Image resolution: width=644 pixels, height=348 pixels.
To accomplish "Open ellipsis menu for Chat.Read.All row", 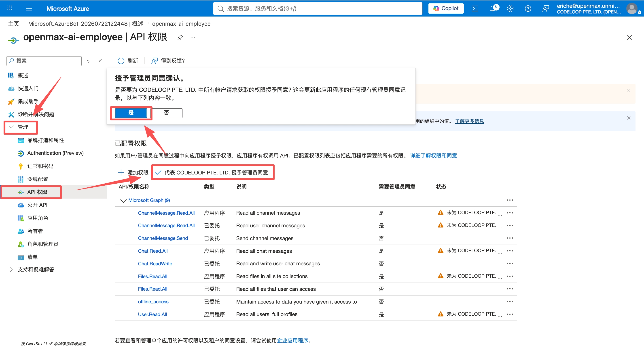I will tap(510, 251).
